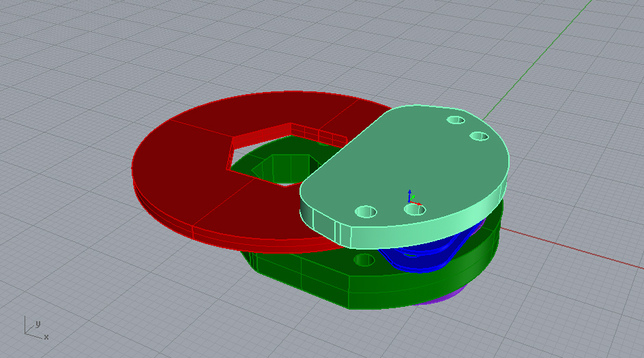This screenshot has width=644, height=358.
Task: Click the cover plate hole nearest the red disc
Action: click(366, 211)
